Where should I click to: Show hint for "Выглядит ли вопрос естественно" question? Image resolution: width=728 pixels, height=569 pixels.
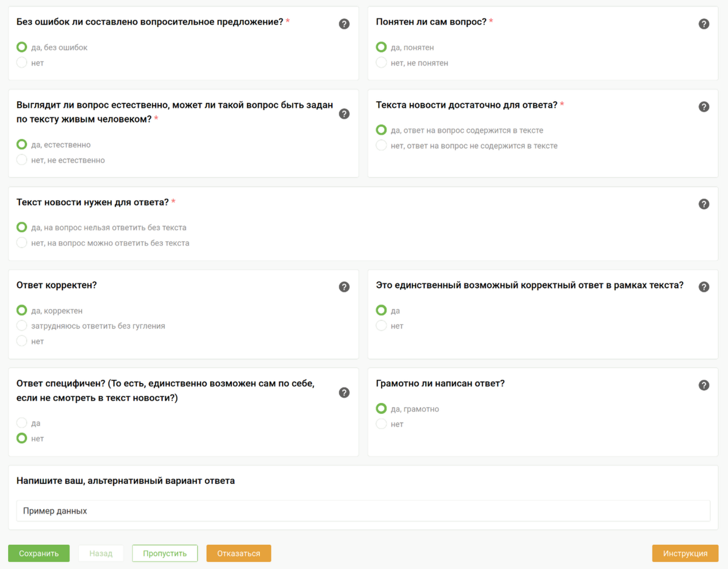click(x=344, y=114)
